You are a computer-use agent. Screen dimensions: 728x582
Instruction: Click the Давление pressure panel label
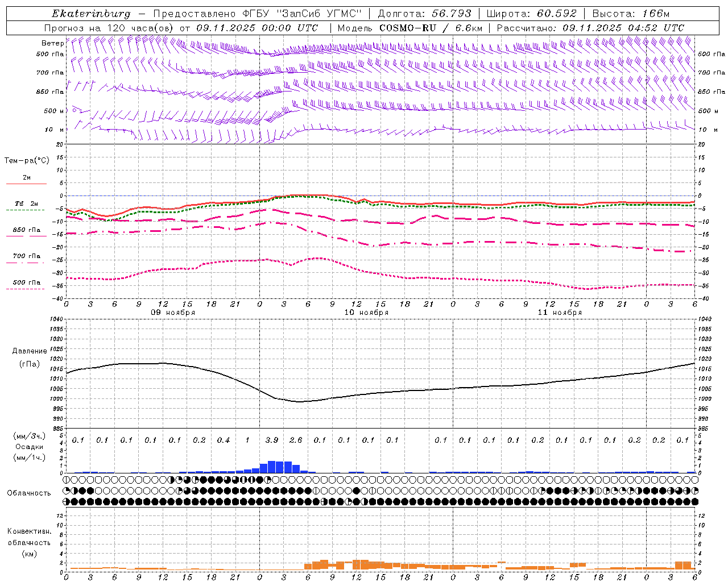30,351
